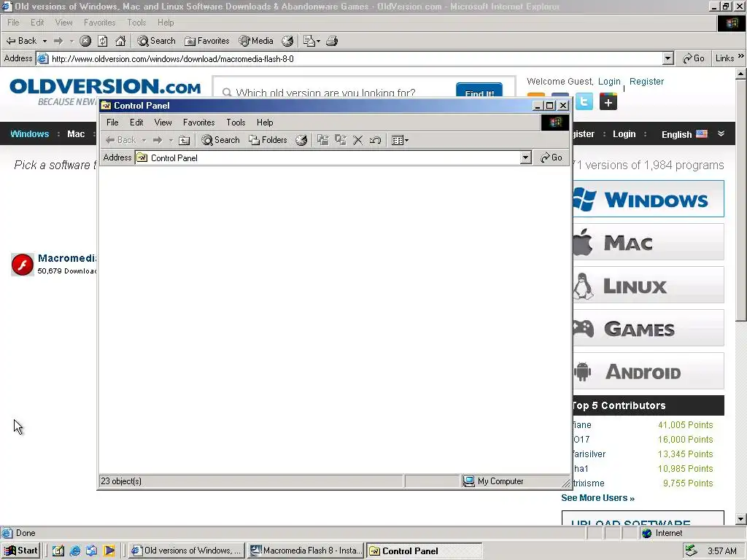
Task: Expand chevron at right of navigation bar
Action: pyautogui.click(x=721, y=134)
